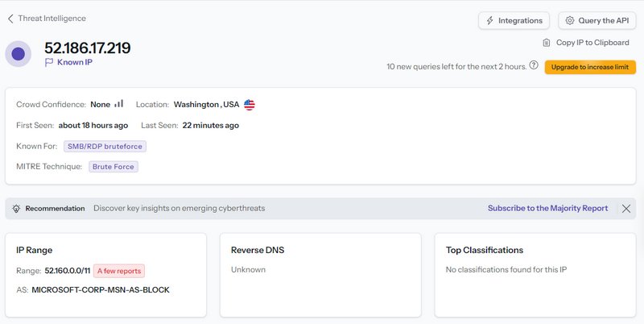Viewport: 644px width, 324px height.
Task: Click the query limit help question mark
Action: (x=534, y=65)
